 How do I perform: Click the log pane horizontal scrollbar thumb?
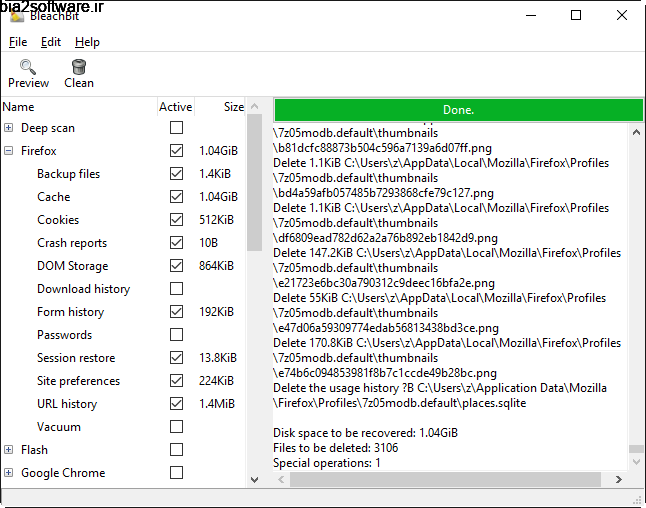(x=445, y=479)
